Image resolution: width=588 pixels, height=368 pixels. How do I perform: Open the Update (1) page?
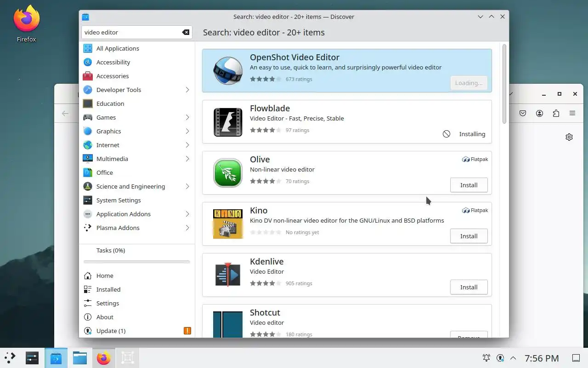click(x=137, y=331)
